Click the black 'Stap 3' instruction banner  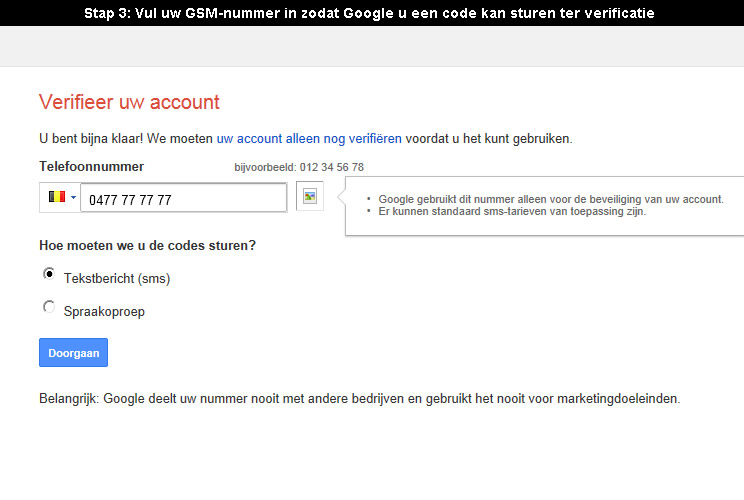click(x=372, y=13)
